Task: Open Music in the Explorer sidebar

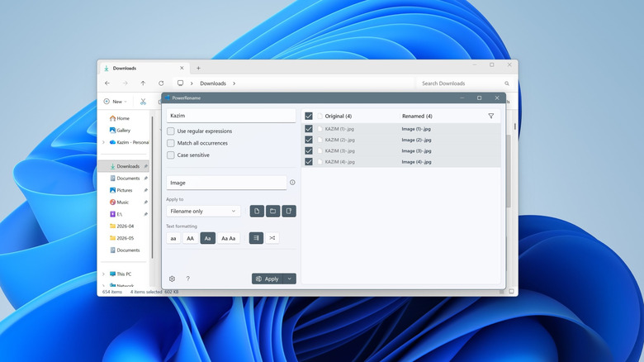Action: (119, 202)
